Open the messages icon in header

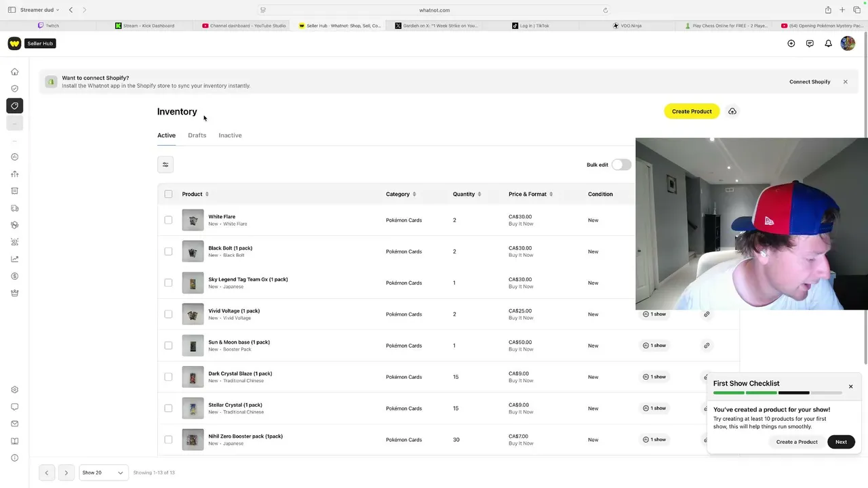pos(810,43)
